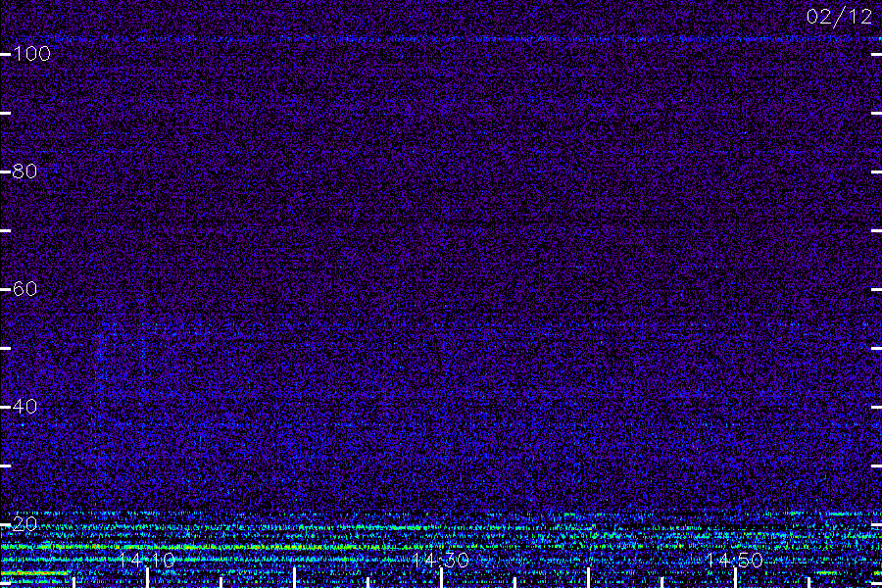Image resolution: width=882 pixels, height=588 pixels.
Task: Click the 40 frequency axis label
Action: pyautogui.click(x=24, y=407)
